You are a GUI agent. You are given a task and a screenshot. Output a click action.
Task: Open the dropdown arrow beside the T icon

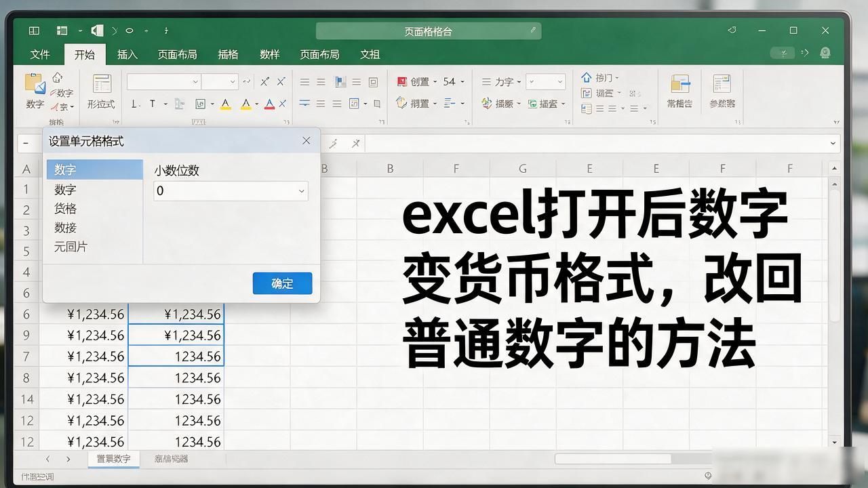[x=166, y=104]
